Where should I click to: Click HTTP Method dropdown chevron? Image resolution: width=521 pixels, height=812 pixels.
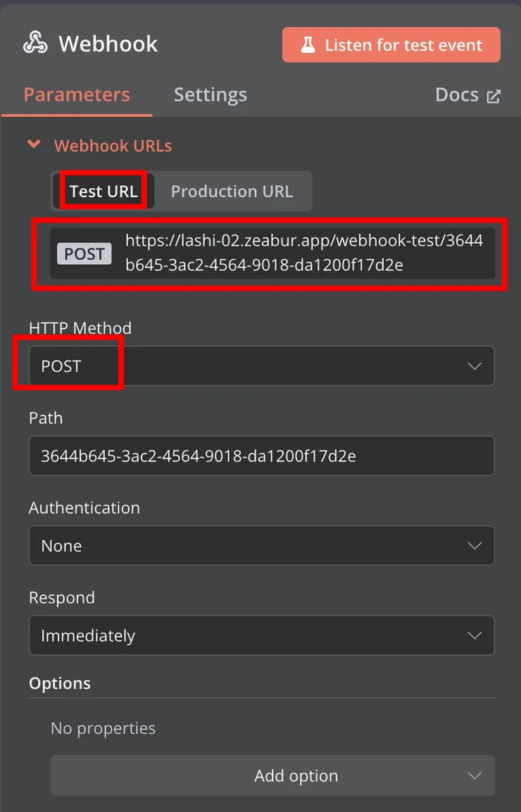click(x=475, y=366)
